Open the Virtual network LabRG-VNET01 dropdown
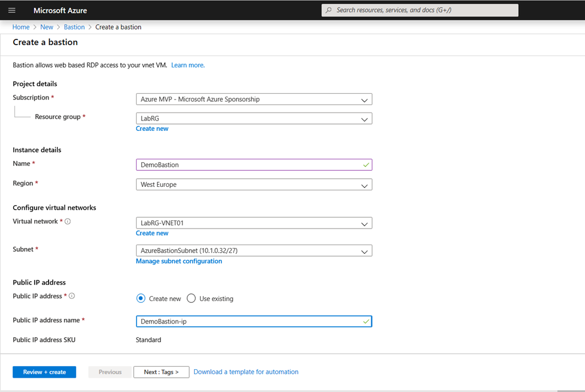The width and height of the screenshot is (585, 392). click(254, 223)
